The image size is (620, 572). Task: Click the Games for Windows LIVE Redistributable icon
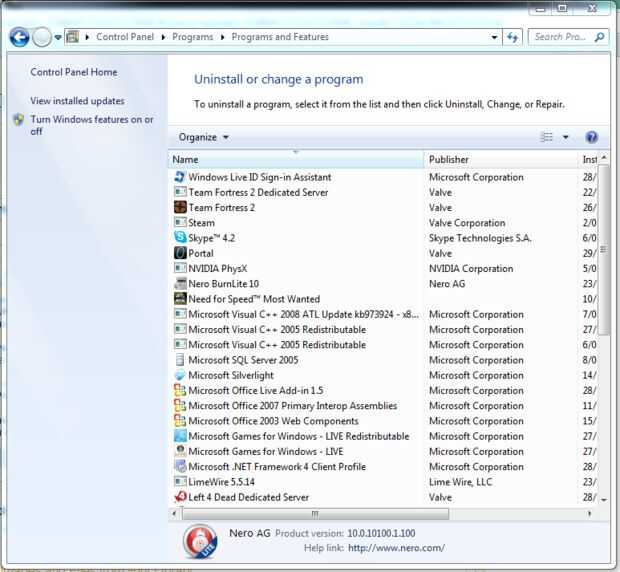tap(180, 436)
